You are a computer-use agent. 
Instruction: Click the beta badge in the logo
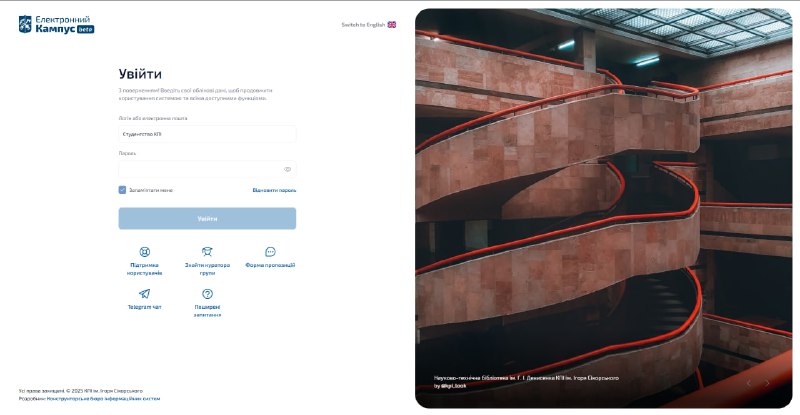pyautogui.click(x=86, y=30)
